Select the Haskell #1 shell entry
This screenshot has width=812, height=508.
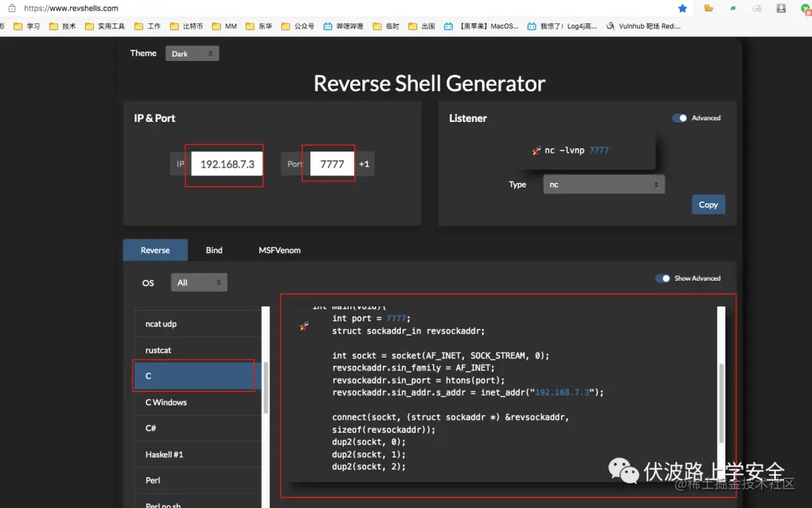(x=198, y=455)
